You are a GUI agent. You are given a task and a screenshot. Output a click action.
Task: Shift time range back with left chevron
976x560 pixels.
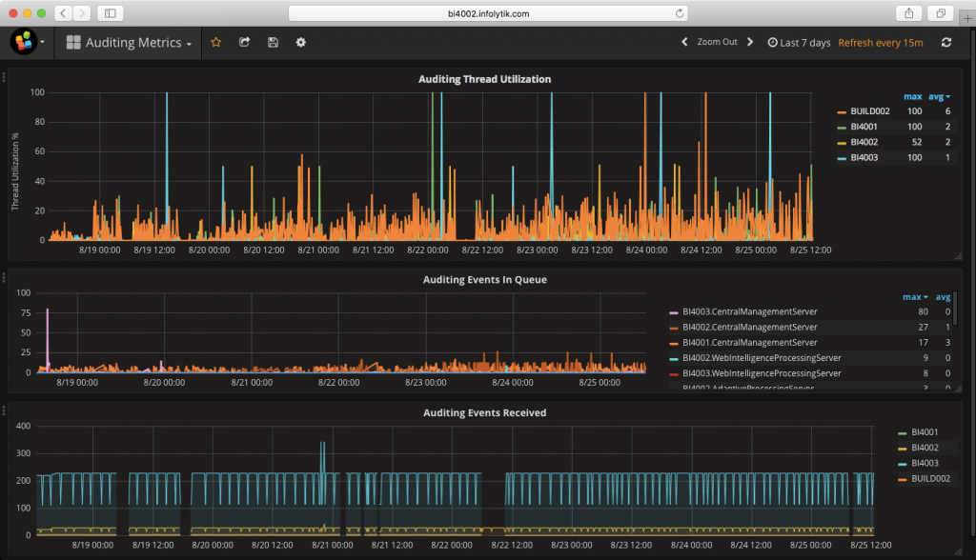684,43
